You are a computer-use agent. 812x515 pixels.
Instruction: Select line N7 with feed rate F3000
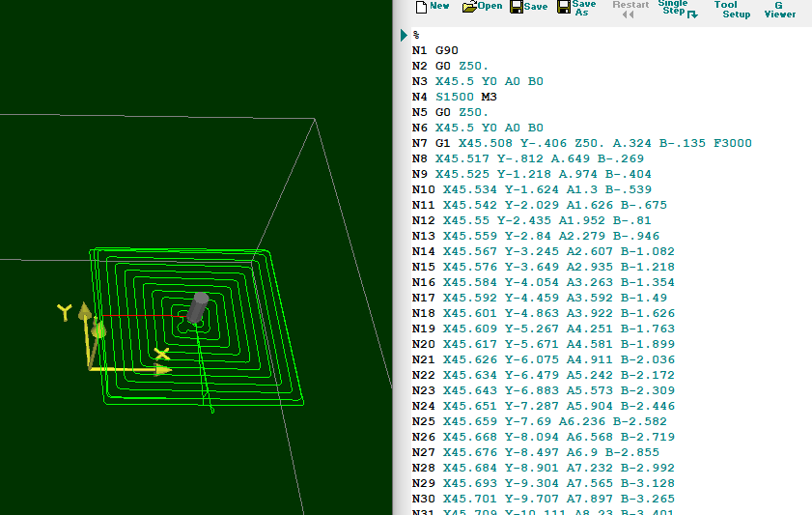pos(581,143)
